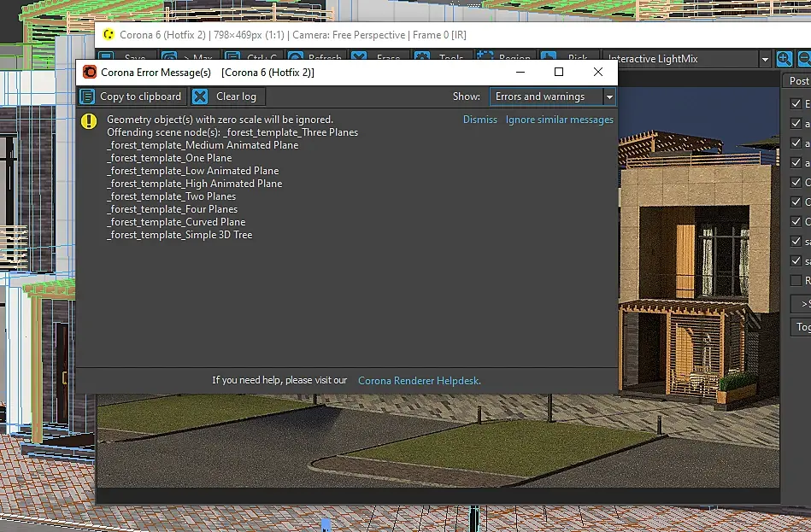
Task: Click the zoom-in magnifier icon in the VFB toolbar
Action: pyautogui.click(x=785, y=59)
